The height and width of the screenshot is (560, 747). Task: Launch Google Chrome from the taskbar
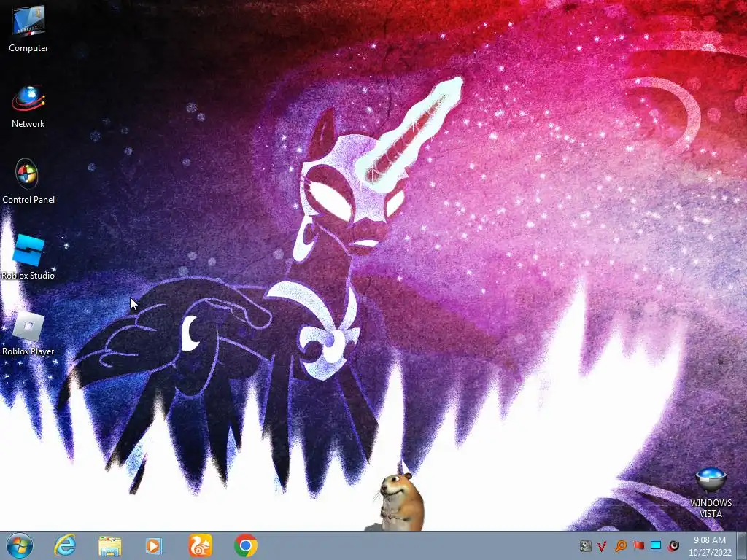pyautogui.click(x=246, y=545)
